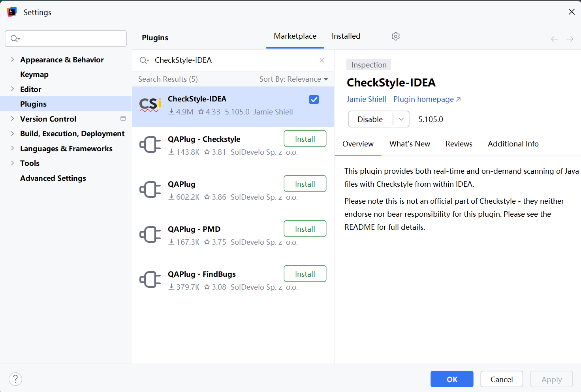Image resolution: width=581 pixels, height=392 pixels.
Task: Click the plugin search magnifier icon
Action: (144, 60)
